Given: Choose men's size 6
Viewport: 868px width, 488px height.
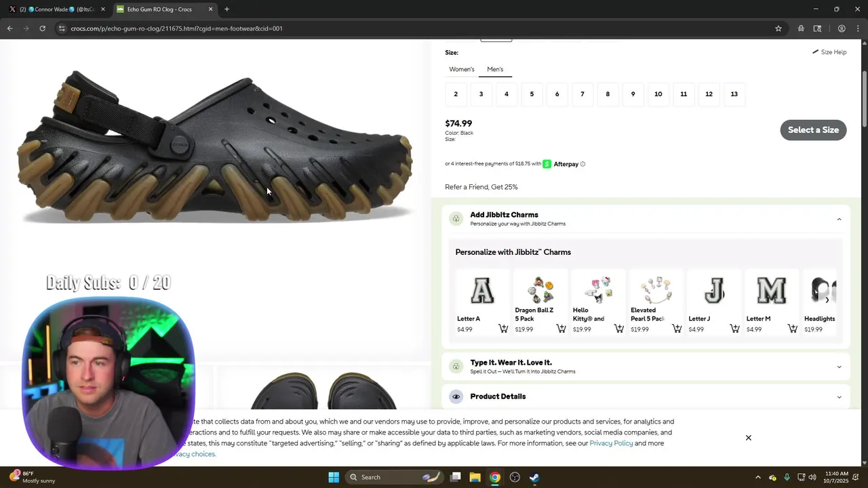Looking at the screenshot, I should 557,94.
